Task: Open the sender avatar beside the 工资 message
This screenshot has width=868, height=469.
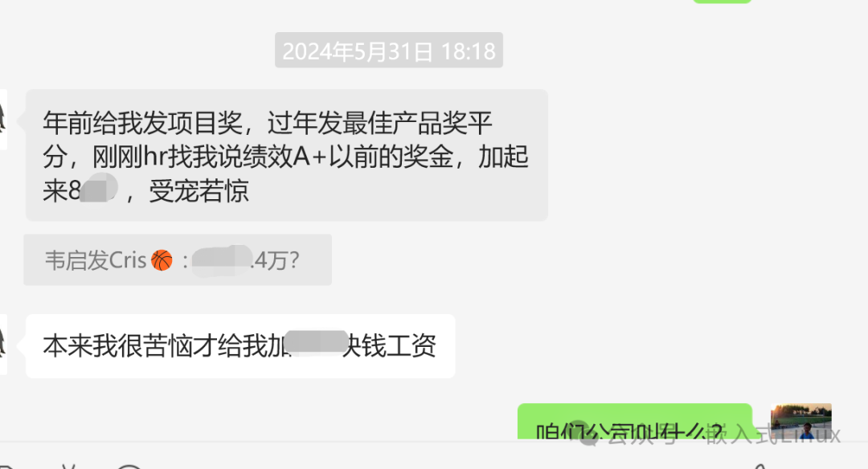Action: coord(2,344)
